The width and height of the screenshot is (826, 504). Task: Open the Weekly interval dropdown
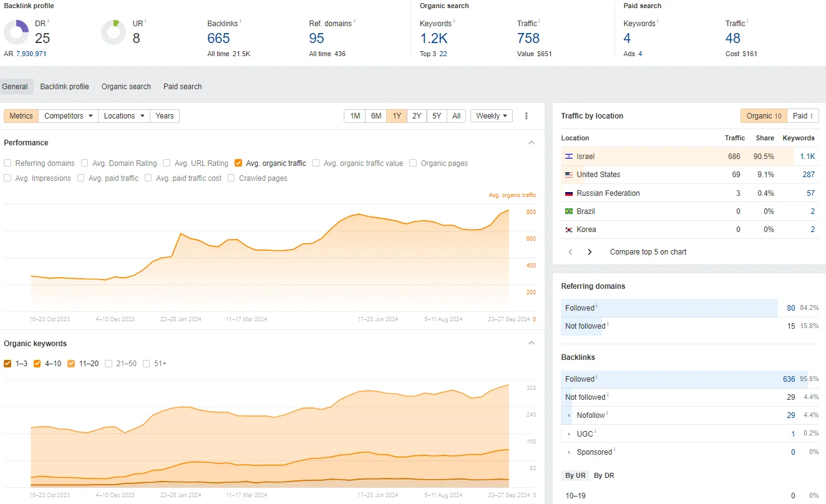pyautogui.click(x=492, y=116)
